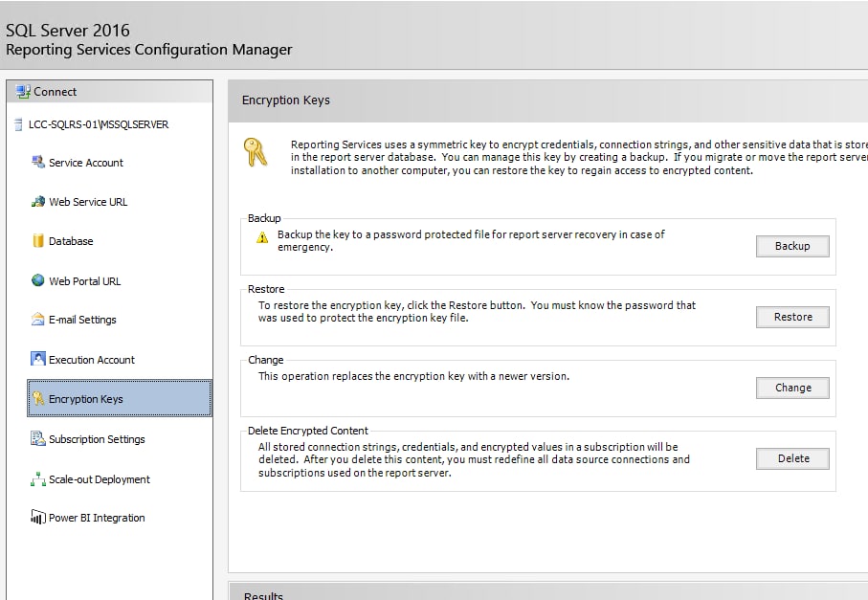Click the SQL Server 2016 title text
This screenshot has height=600, width=868.
tap(68, 31)
